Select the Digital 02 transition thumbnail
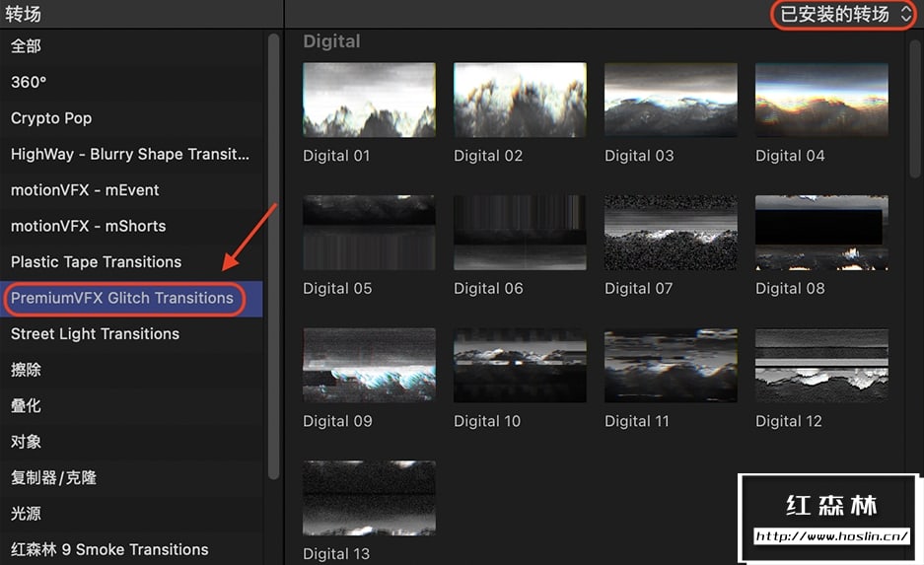This screenshot has height=565, width=924. click(x=520, y=100)
